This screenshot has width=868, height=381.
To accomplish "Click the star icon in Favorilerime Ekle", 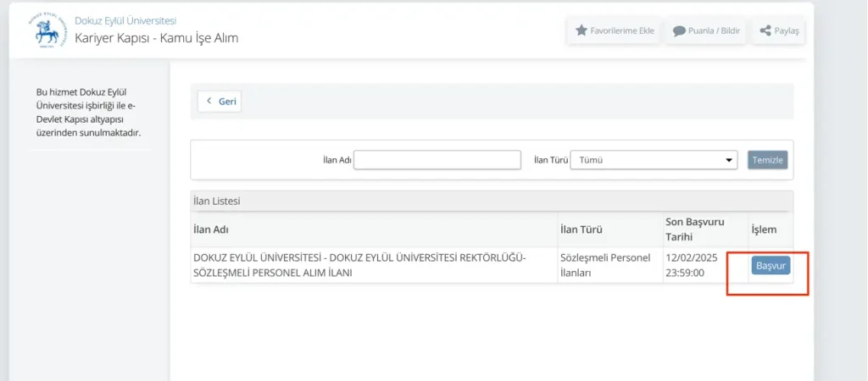I will pos(581,30).
